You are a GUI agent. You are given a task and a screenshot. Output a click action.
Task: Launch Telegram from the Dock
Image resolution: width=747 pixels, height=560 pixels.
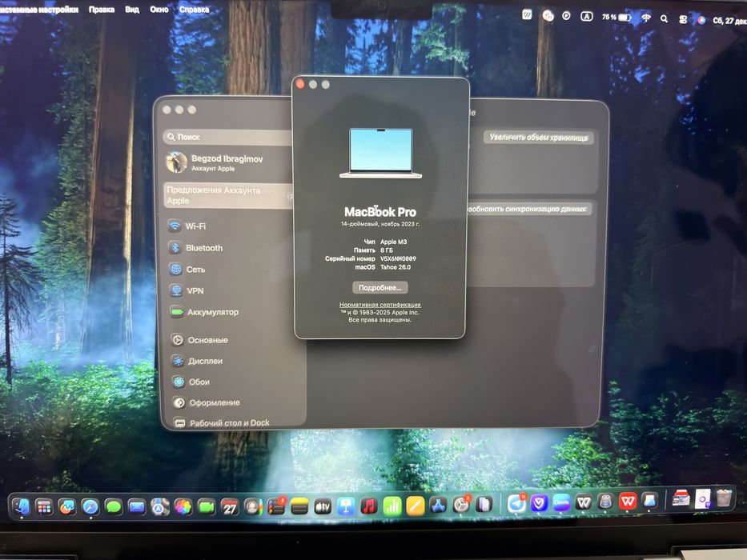[516, 503]
